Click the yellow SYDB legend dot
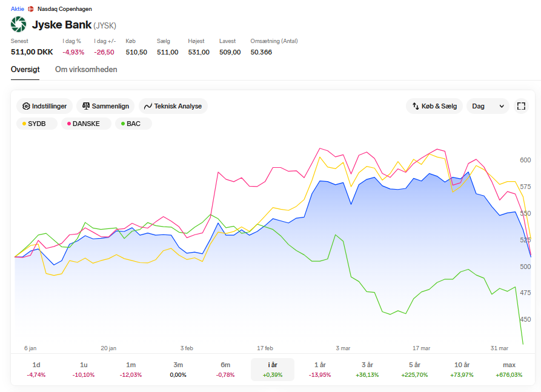This screenshot has height=392, width=541. [x=24, y=124]
